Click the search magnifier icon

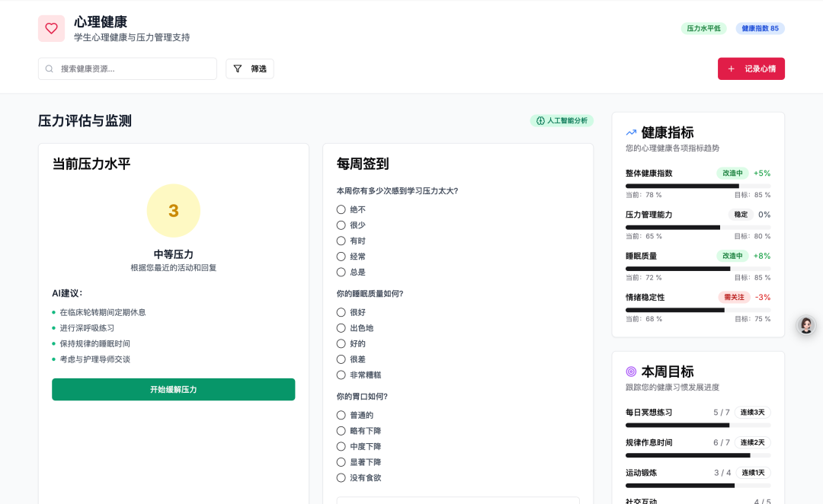tap(50, 69)
